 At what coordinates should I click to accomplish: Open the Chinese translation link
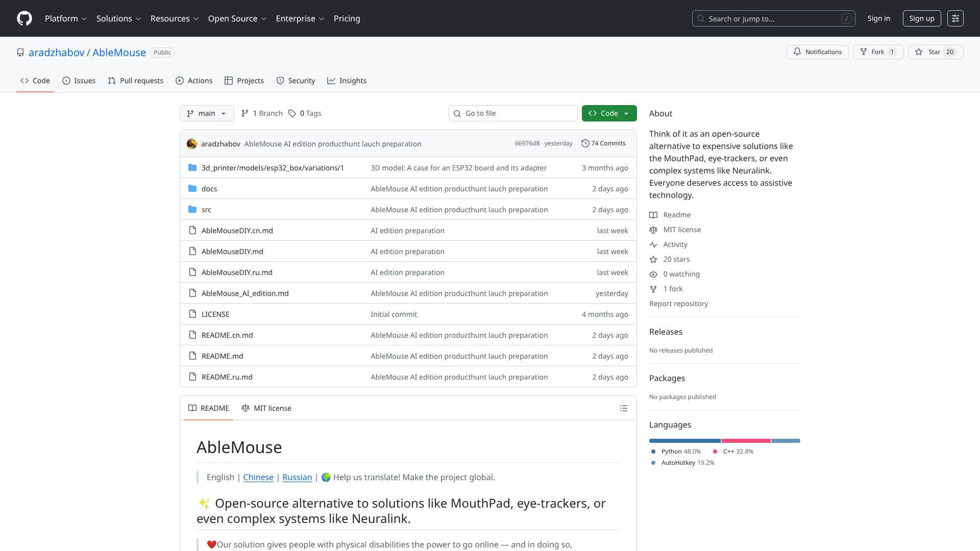pyautogui.click(x=258, y=477)
